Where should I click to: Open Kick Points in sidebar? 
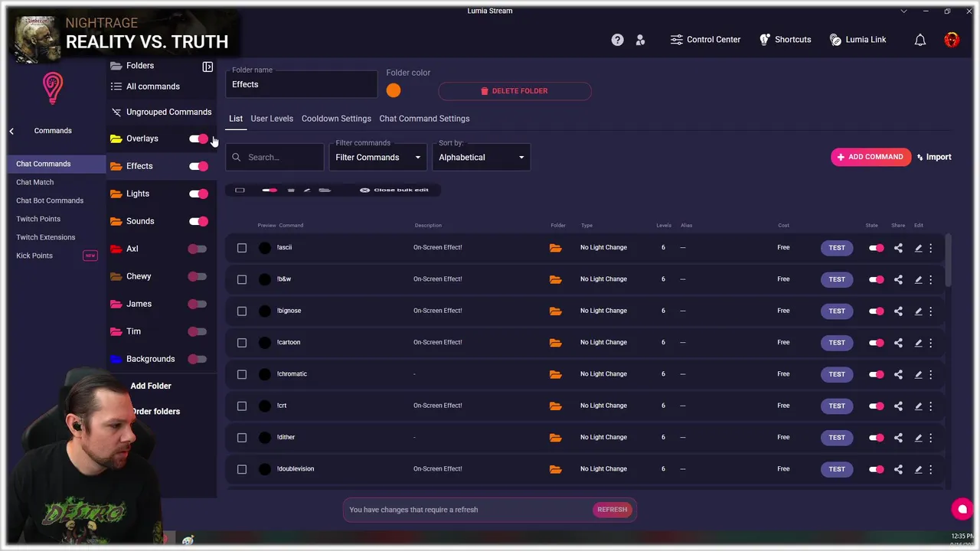(x=34, y=256)
